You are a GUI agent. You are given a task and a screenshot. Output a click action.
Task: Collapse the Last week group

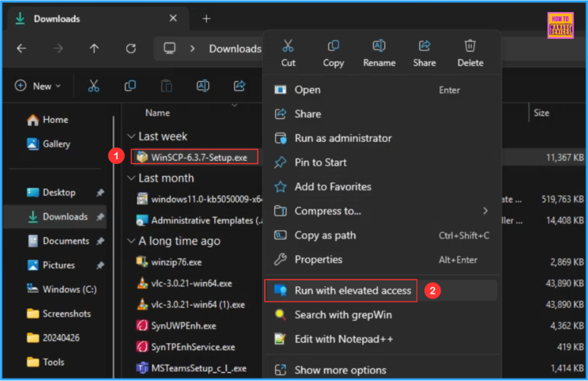[131, 137]
